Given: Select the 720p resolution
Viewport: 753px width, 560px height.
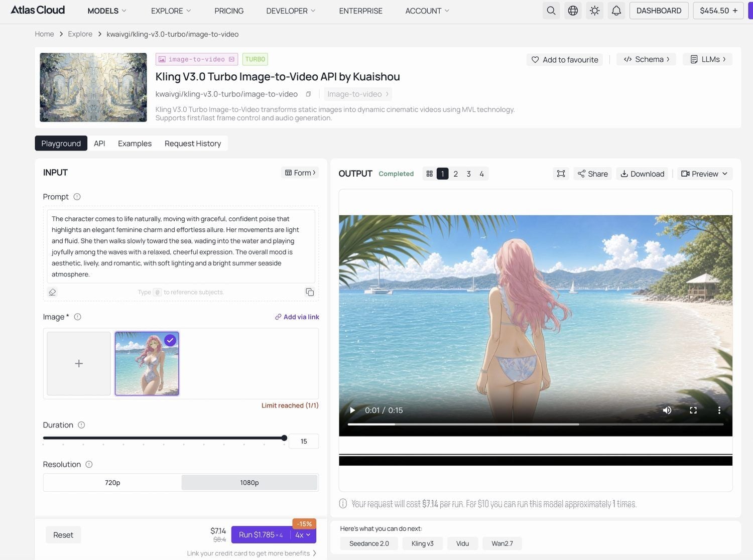Looking at the screenshot, I should tap(112, 483).
